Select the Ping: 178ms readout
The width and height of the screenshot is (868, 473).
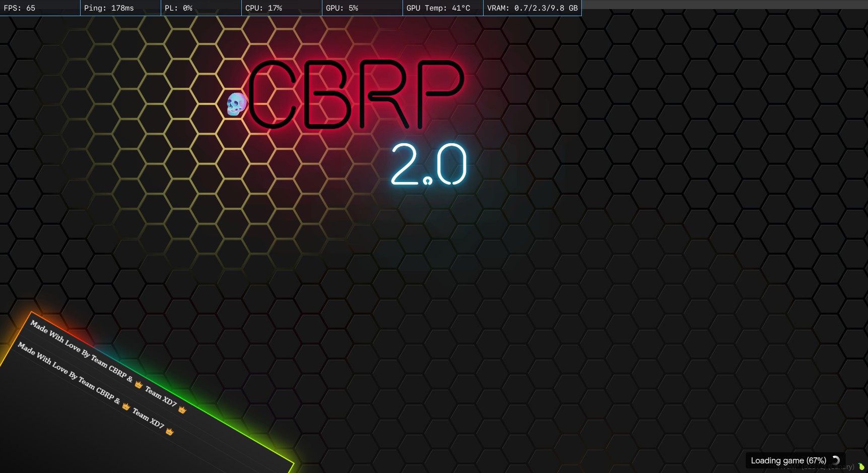(x=121, y=8)
